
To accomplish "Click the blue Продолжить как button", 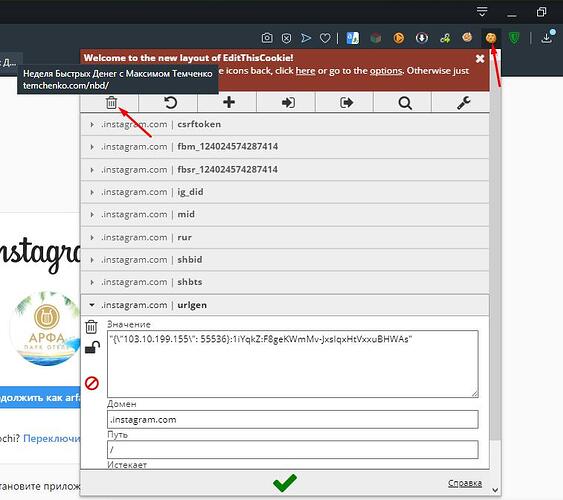I will point(40,397).
